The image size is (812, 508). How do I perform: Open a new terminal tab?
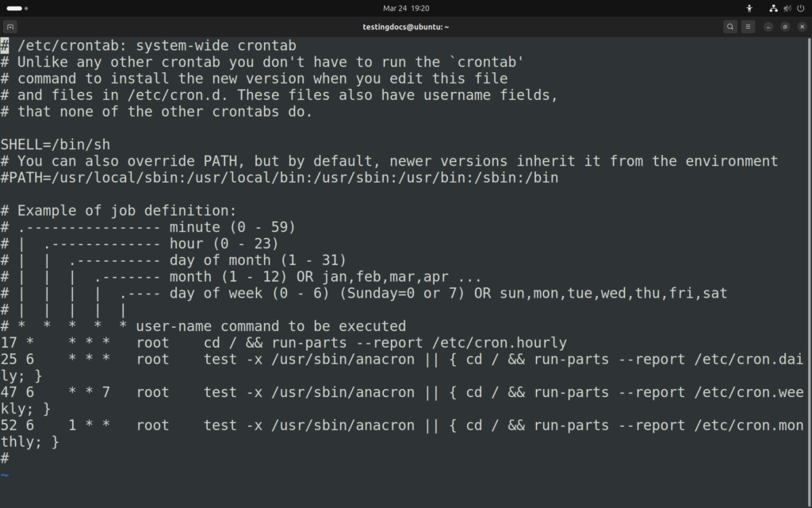[x=10, y=27]
